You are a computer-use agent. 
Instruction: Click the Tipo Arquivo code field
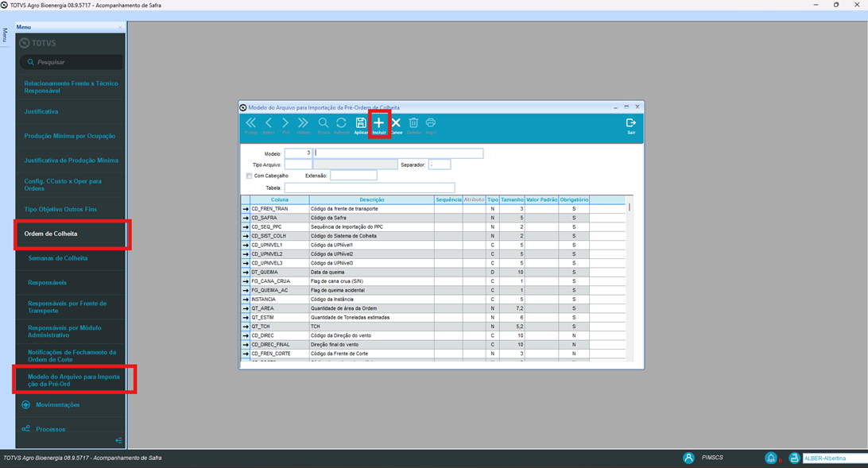click(298, 164)
